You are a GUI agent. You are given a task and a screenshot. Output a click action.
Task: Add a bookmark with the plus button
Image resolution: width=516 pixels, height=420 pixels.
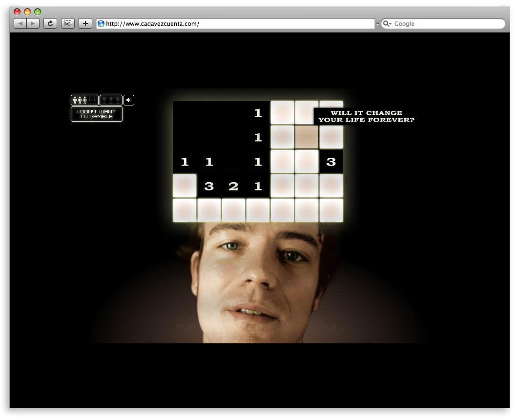85,23
